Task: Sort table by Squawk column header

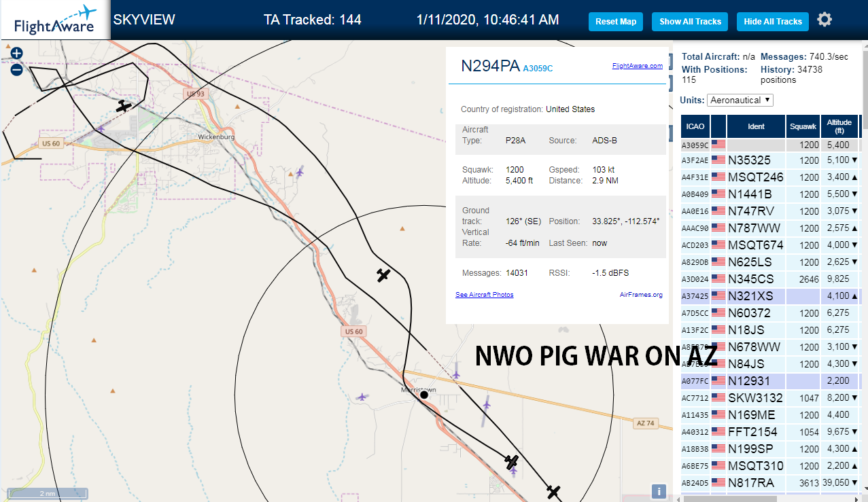Action: click(803, 126)
